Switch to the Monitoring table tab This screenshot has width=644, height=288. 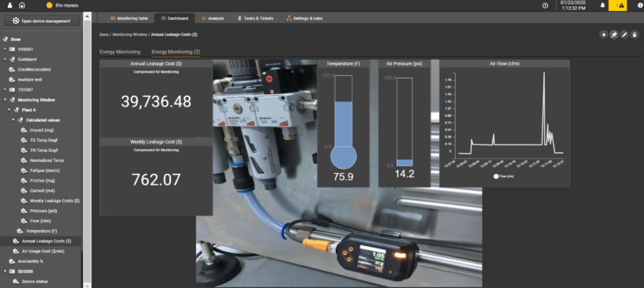pyautogui.click(x=128, y=18)
